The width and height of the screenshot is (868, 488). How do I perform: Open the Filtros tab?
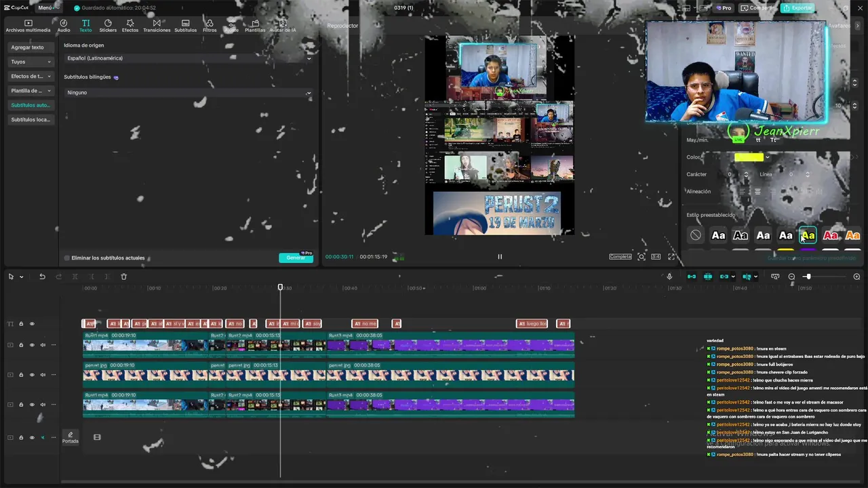coord(210,26)
